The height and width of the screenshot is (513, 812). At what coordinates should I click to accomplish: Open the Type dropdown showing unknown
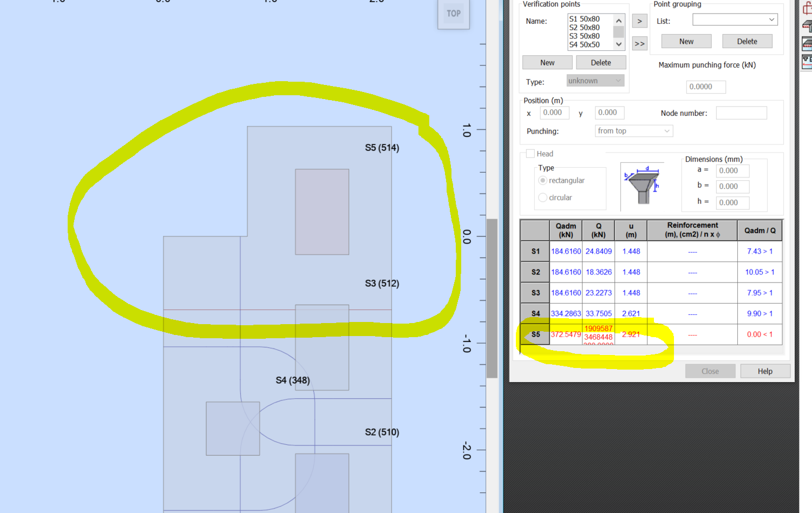(x=594, y=80)
